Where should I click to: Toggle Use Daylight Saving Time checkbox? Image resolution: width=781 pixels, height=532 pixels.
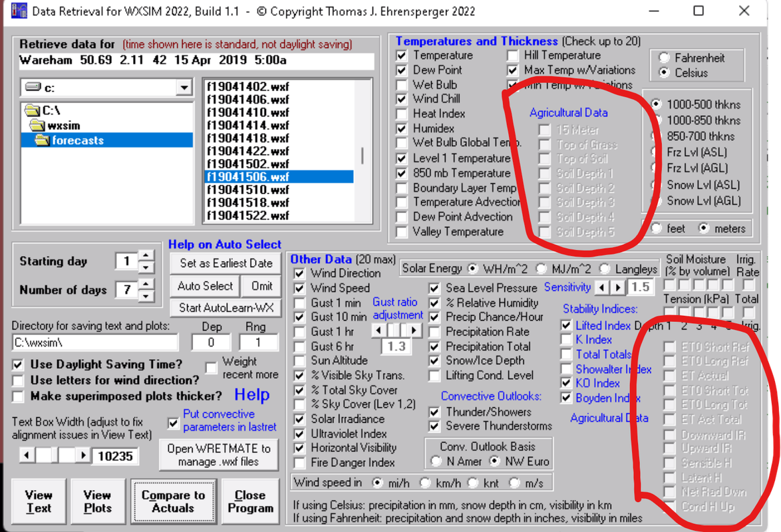pyautogui.click(x=18, y=364)
